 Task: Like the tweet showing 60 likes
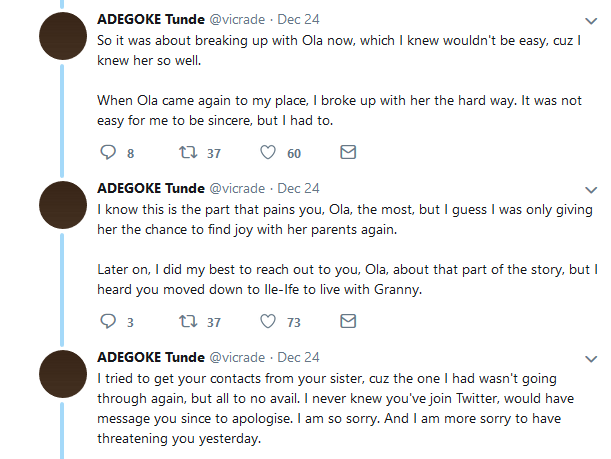(x=268, y=152)
